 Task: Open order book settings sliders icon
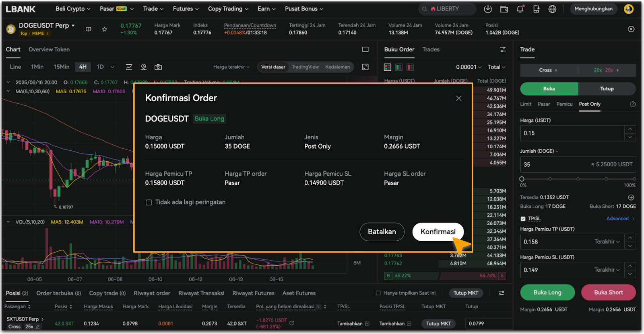(x=503, y=49)
